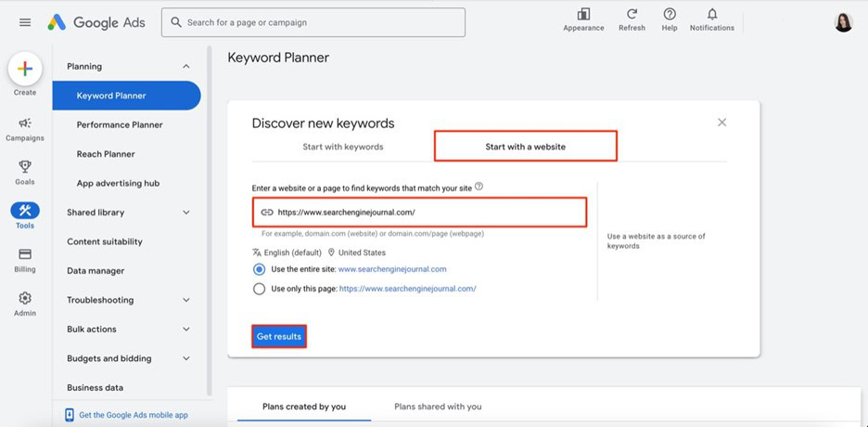Expand the Shared library section

pyautogui.click(x=186, y=213)
